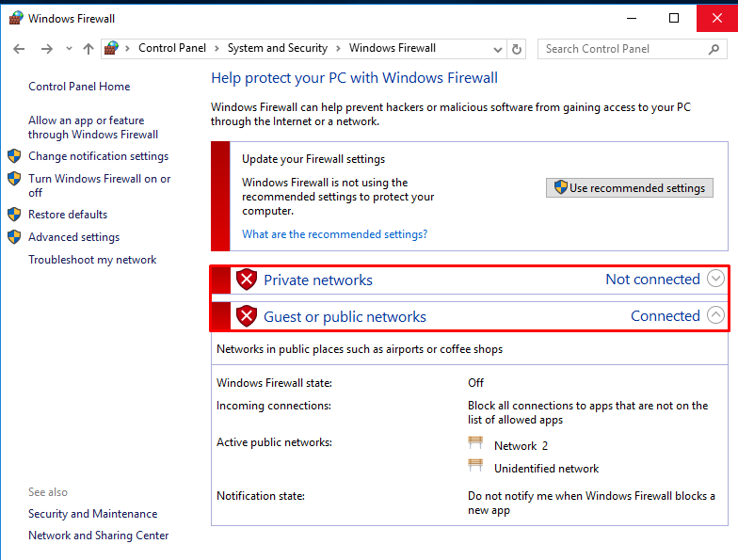Open Control Panel breadcrumb
Image resolution: width=738 pixels, height=560 pixels.
click(x=171, y=48)
